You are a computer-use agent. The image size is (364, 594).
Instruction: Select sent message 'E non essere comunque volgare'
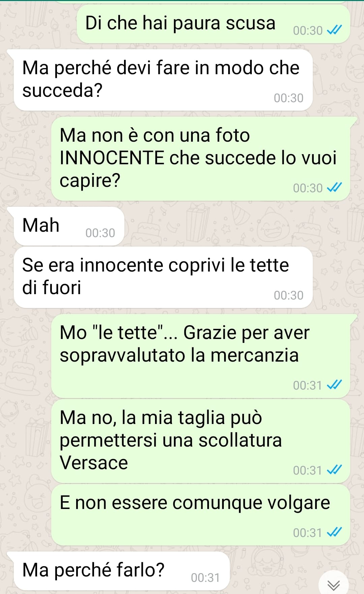pos(201,515)
